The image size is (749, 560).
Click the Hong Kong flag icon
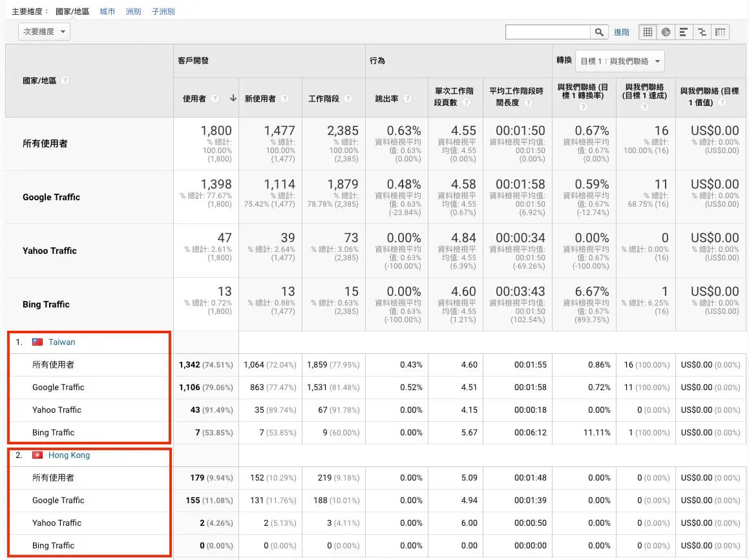[x=37, y=455]
